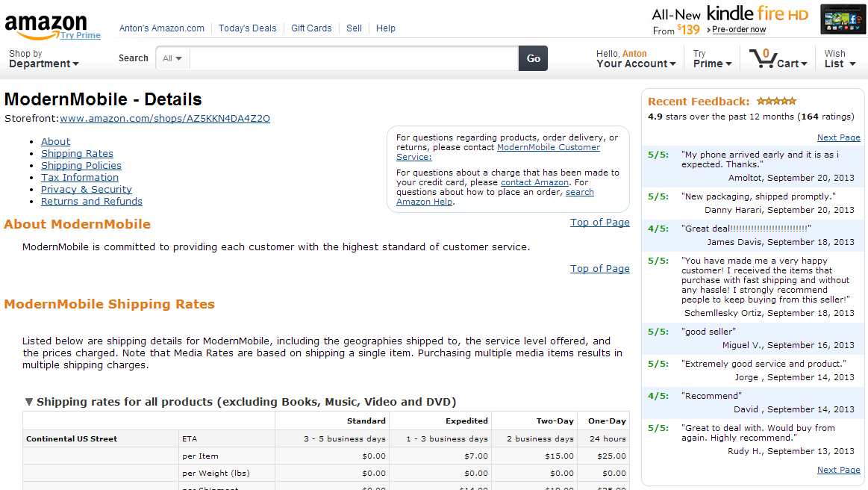Click the contact Amazon link
Image resolution: width=868 pixels, height=490 pixels.
click(x=534, y=182)
